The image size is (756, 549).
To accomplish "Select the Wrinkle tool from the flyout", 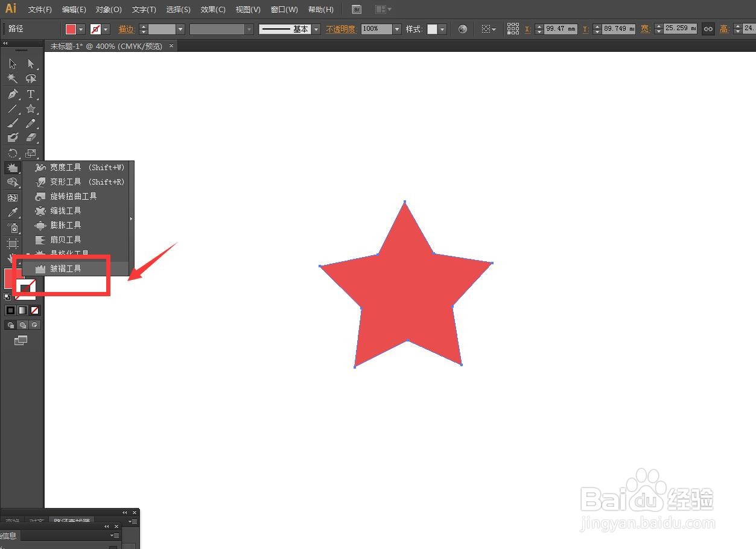I will (66, 268).
